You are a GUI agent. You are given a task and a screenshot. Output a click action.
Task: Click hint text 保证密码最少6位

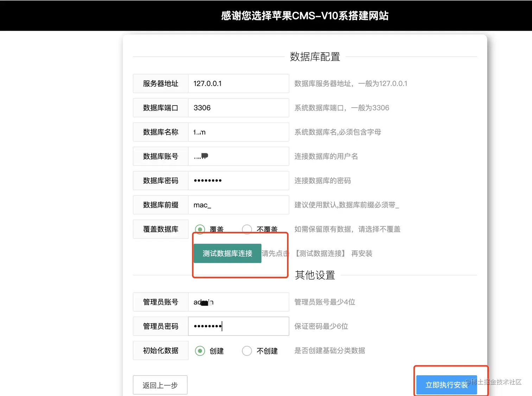point(321,326)
